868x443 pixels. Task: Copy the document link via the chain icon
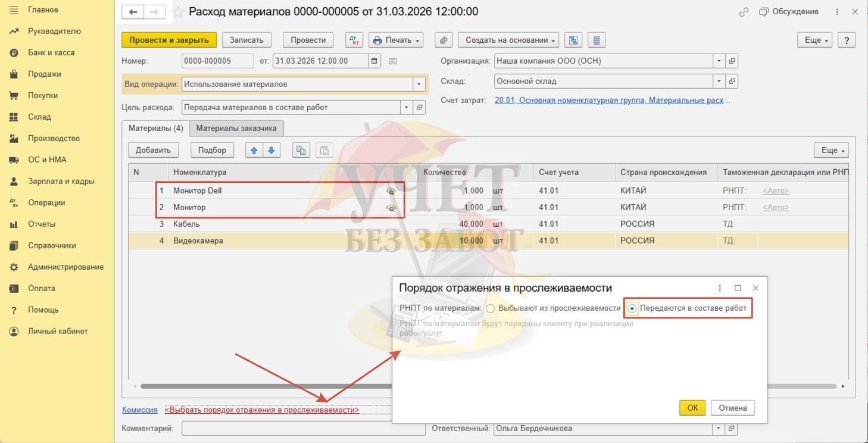click(x=744, y=12)
